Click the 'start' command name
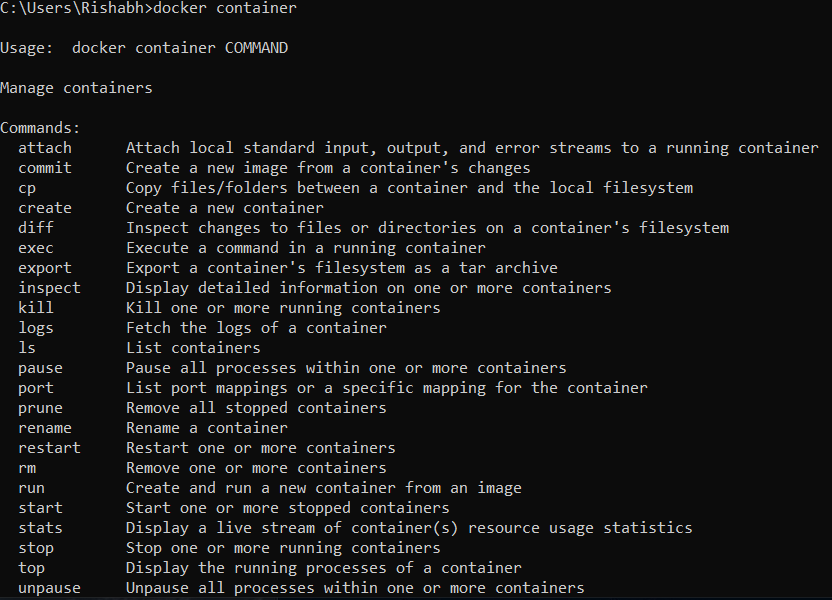Viewport: 832px width, 600px height. pos(40,508)
